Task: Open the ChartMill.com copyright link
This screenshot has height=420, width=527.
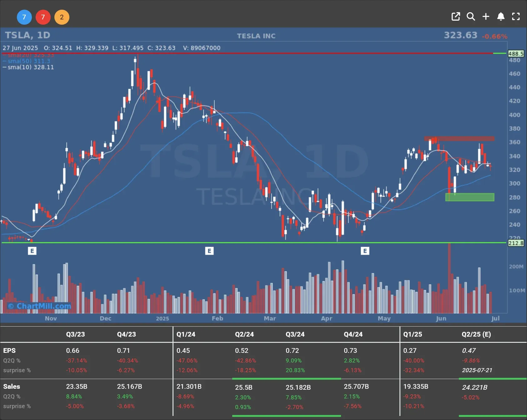Action: (39, 306)
